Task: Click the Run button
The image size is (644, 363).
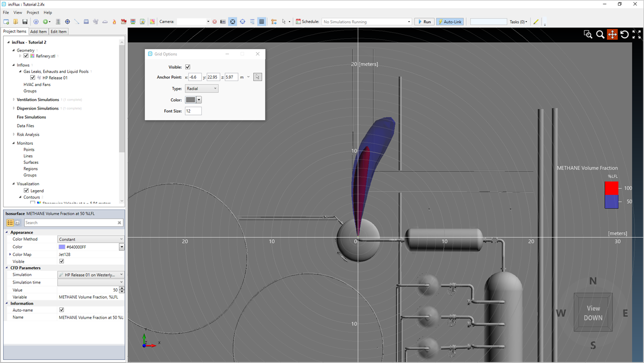Action: [424, 22]
